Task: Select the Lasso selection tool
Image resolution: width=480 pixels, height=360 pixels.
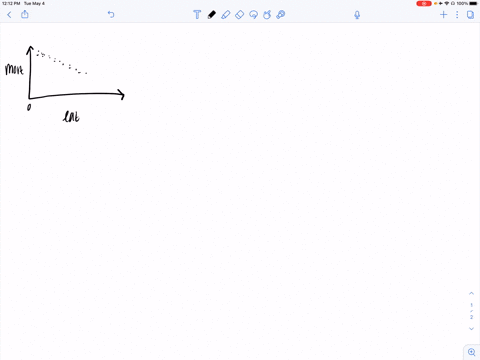Action: pos(253,15)
